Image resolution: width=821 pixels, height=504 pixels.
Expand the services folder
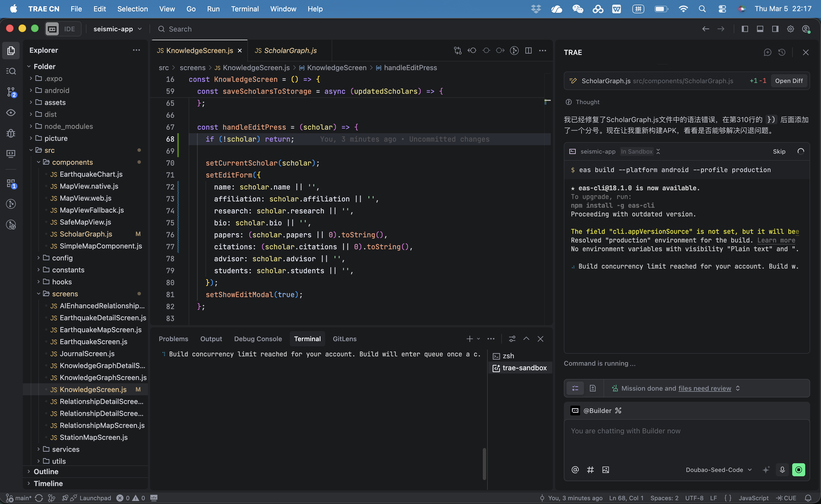point(66,449)
